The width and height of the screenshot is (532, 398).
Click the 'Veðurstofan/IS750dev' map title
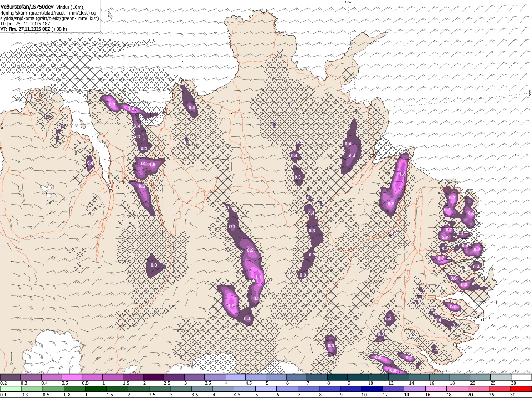point(27,7)
